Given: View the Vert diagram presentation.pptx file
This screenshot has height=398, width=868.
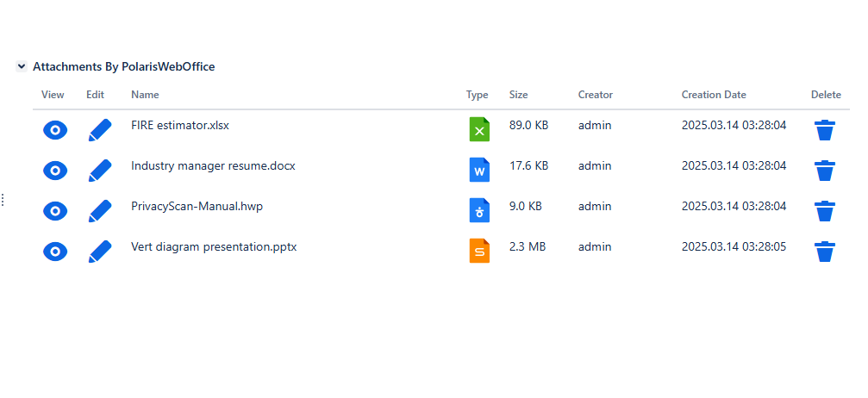Looking at the screenshot, I should tap(54, 252).
